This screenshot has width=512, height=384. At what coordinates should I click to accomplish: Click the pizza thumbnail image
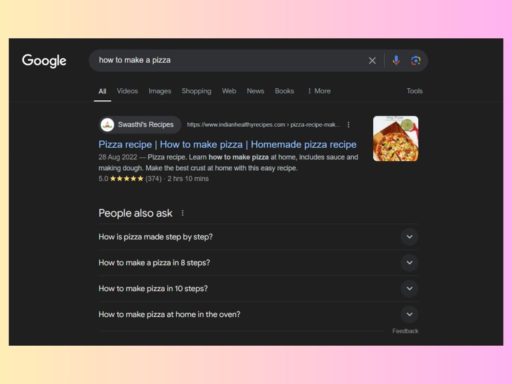[x=396, y=139]
